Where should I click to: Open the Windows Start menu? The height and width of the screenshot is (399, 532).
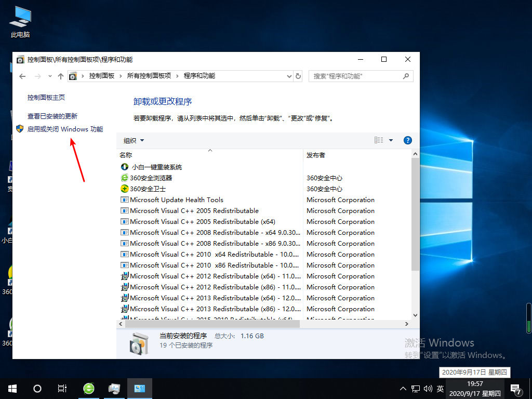tap(12, 389)
